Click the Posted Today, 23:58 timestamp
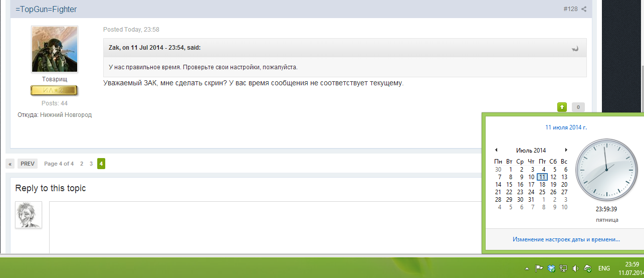The width and height of the screenshot is (644, 278). pos(131,30)
